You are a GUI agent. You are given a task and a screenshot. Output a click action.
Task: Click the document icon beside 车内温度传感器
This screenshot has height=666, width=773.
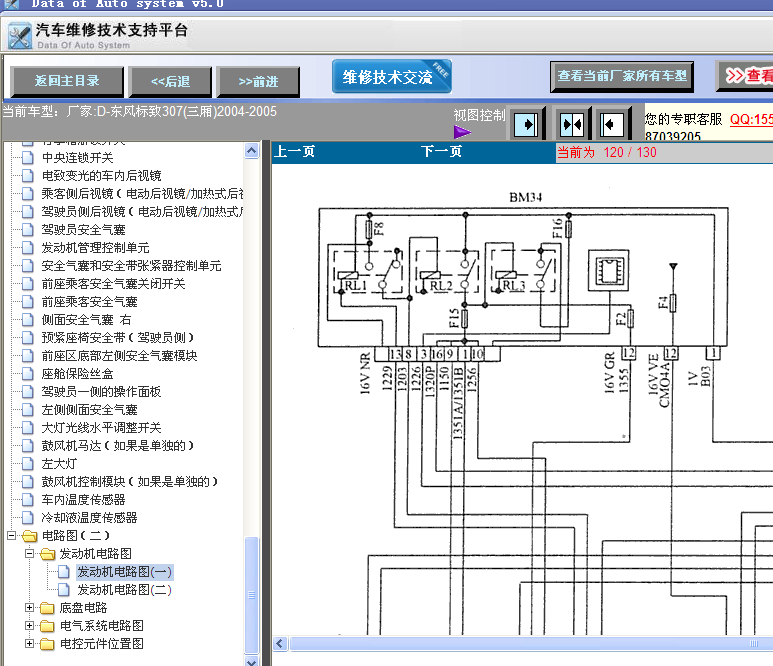click(x=28, y=499)
